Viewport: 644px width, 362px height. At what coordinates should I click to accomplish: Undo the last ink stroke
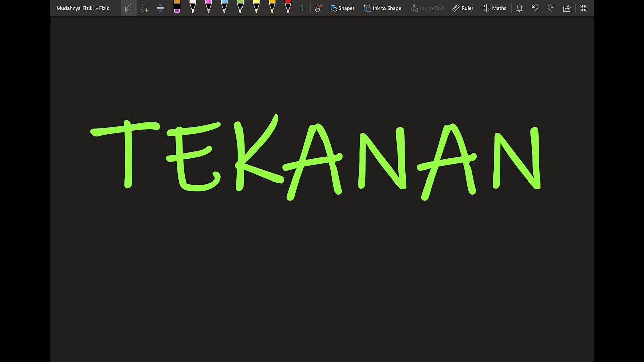coord(535,8)
